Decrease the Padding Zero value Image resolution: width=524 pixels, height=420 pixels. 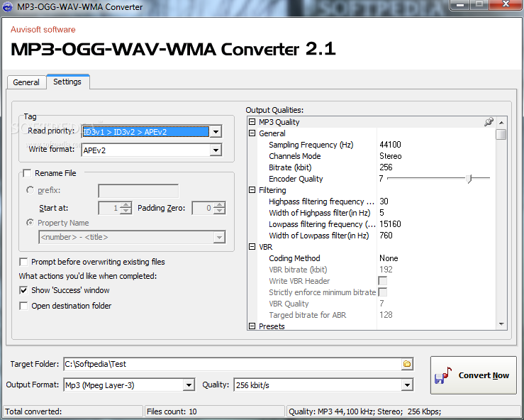coord(220,211)
